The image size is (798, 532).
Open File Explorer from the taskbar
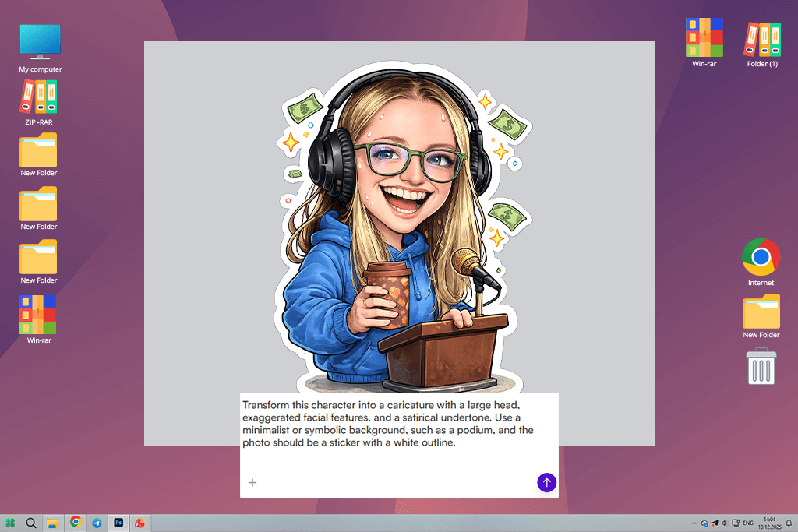tap(52, 523)
